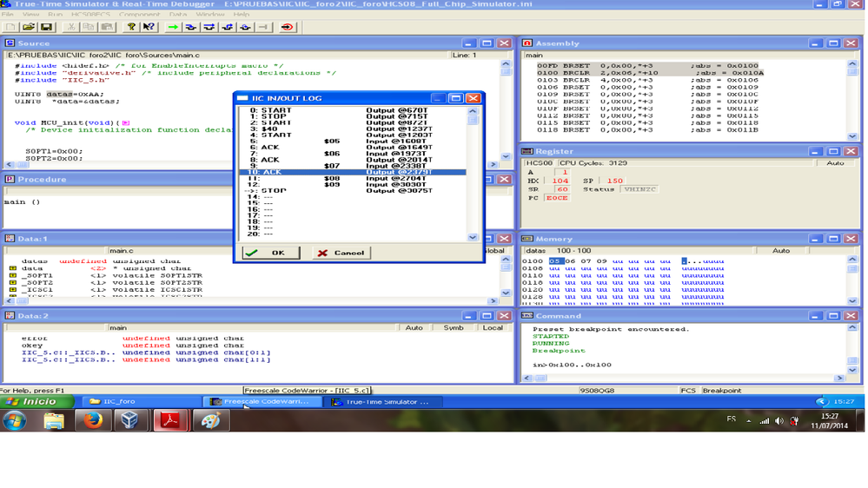This screenshot has height=488, width=868.
Task: Open Help Topics yellow question icon
Action: [131, 27]
